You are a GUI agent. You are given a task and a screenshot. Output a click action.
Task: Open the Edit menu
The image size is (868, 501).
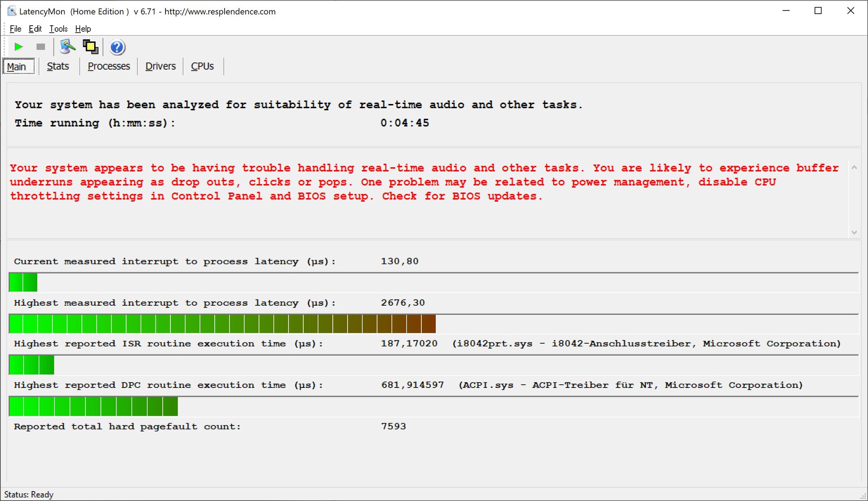point(35,28)
